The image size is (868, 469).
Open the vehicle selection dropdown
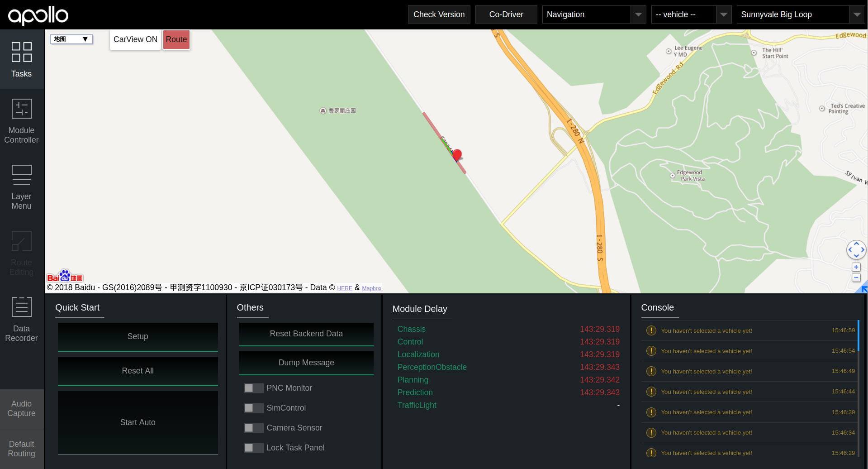click(691, 14)
